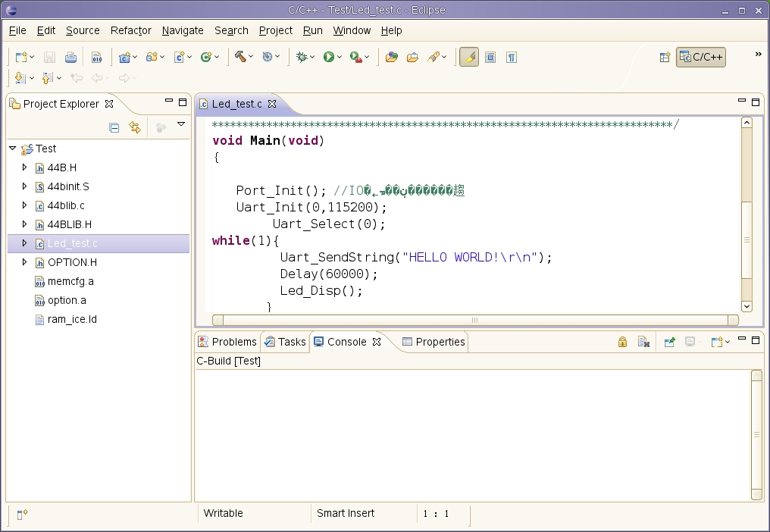
Task: Click the Debug bug icon
Action: coord(302,58)
